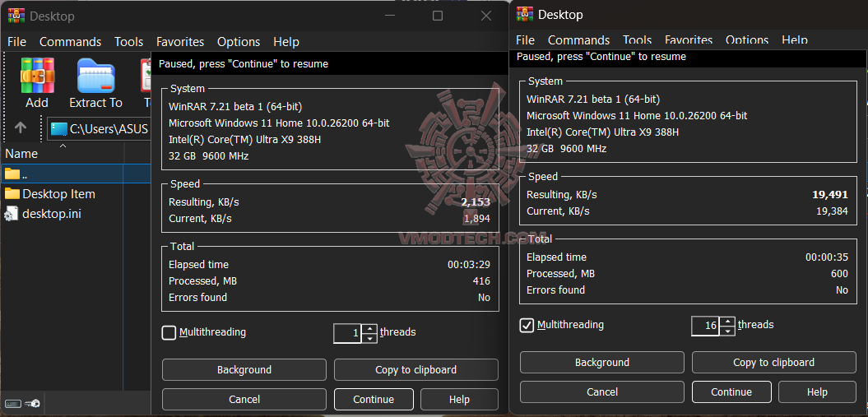Uncheck Multithreading in the right benchmark dialog

tap(527, 325)
